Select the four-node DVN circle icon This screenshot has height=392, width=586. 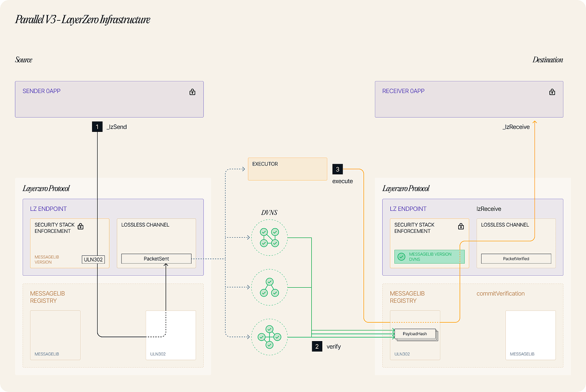coord(269,238)
